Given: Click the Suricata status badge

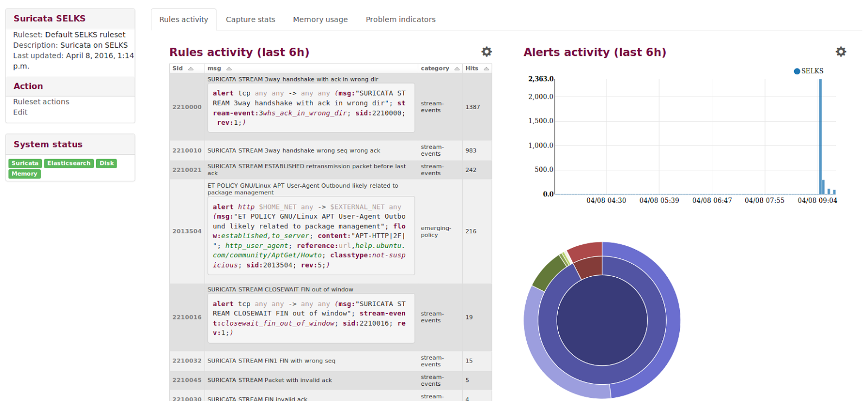Looking at the screenshot, I should (25, 163).
